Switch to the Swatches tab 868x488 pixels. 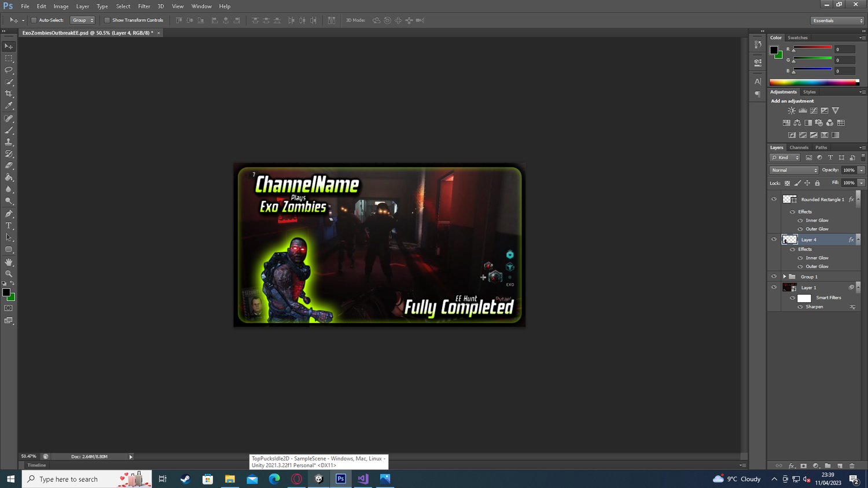pos(797,38)
